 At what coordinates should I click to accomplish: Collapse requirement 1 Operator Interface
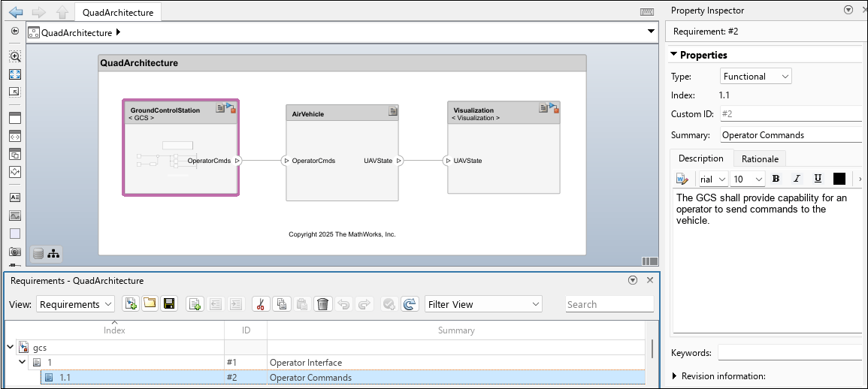click(23, 363)
